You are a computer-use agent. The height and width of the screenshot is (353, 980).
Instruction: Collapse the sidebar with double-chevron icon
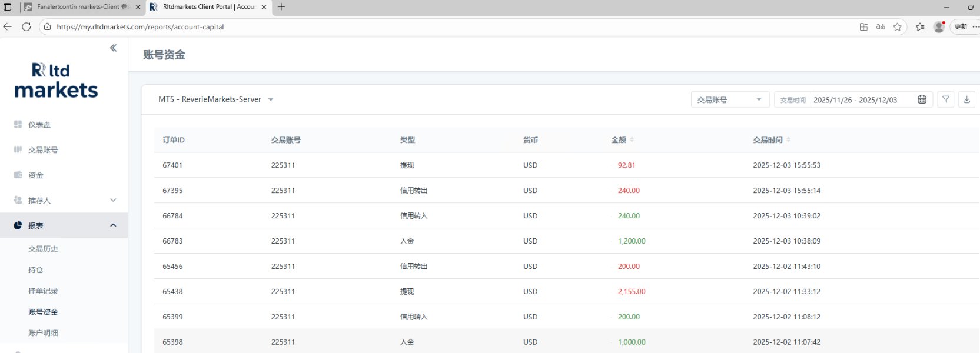click(113, 48)
